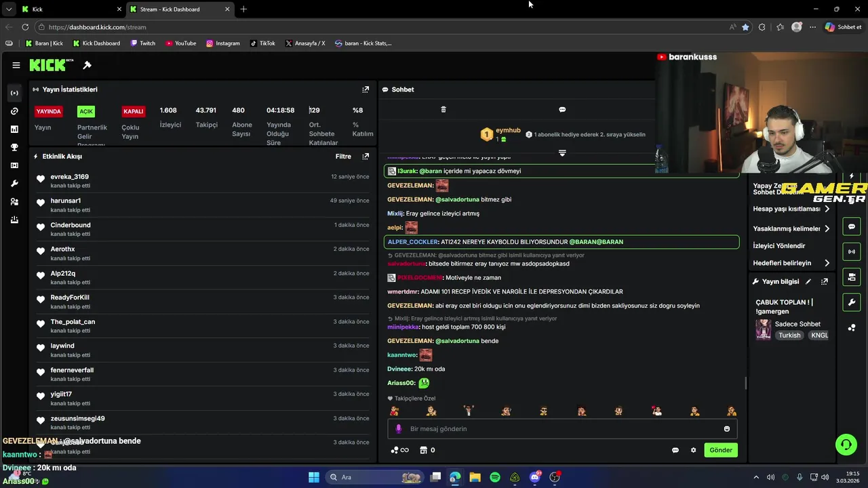Click the AÇIK partnership badge

click(86, 111)
